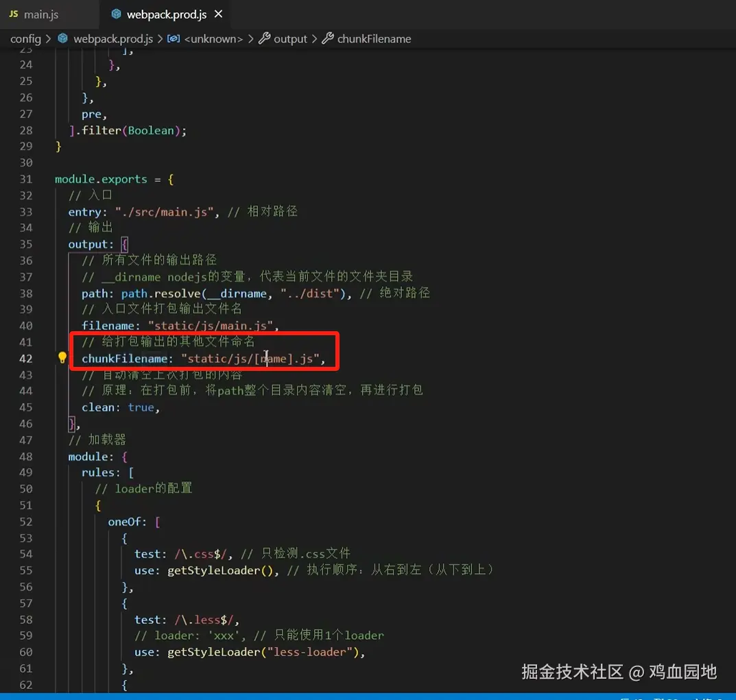The image size is (736, 700).
Task: Click line number 31 in the gutter
Action: [x=26, y=179]
